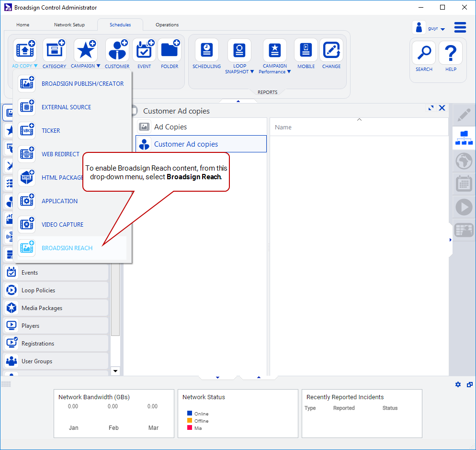Expand the Ad Copy dropdown arrow
Screen dimensions: 476x450
(36, 66)
